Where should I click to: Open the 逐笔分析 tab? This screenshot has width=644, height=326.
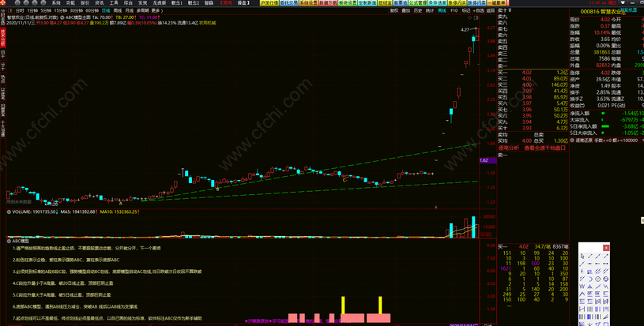click(x=509, y=148)
